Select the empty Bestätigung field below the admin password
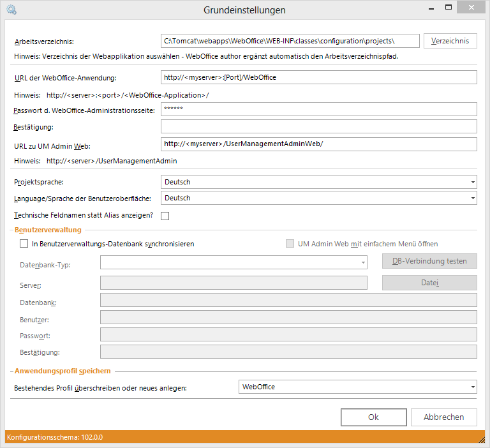 (319, 127)
